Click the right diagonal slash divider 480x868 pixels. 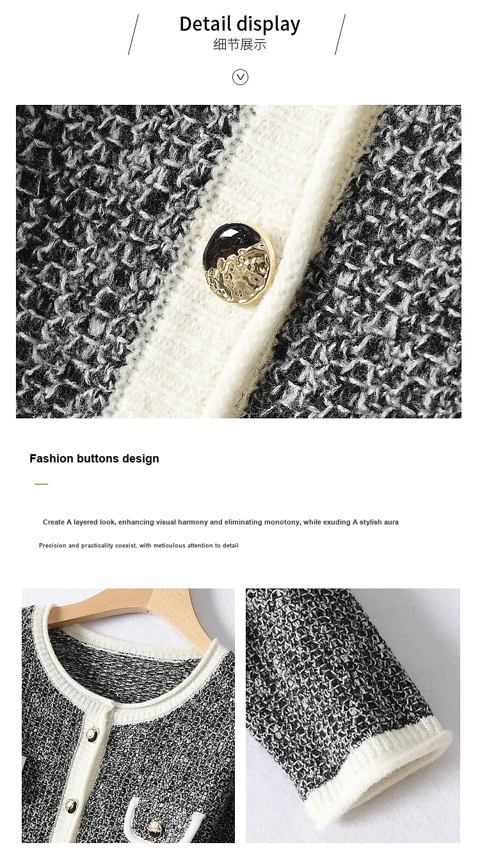pos(340,35)
